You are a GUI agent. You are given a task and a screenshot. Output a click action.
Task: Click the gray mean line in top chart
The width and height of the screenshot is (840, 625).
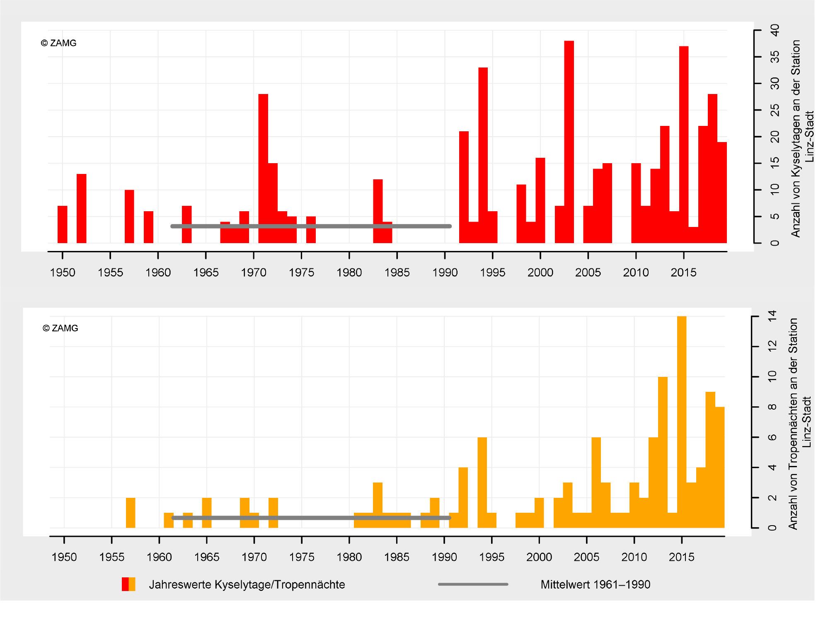tap(332, 226)
